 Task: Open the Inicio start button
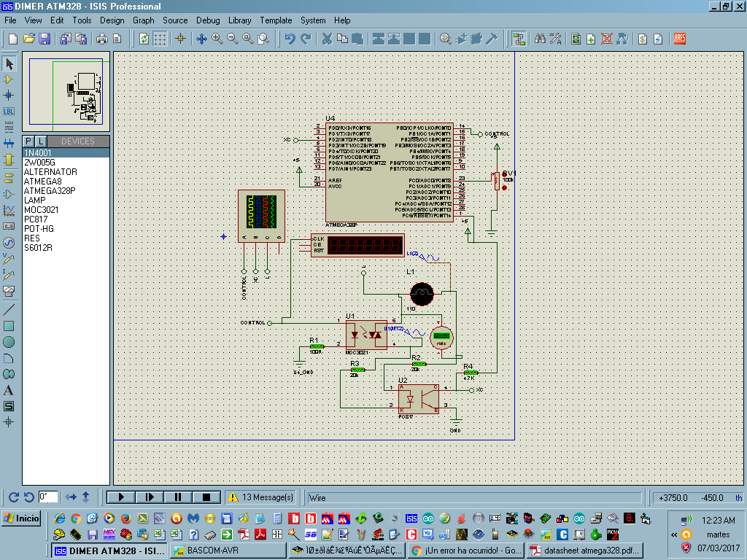[x=22, y=518]
